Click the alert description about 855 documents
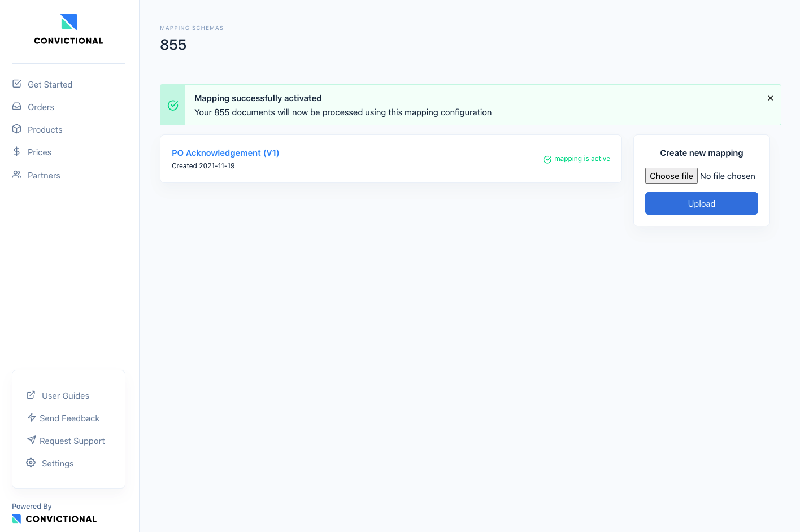The height and width of the screenshot is (532, 800). click(343, 112)
